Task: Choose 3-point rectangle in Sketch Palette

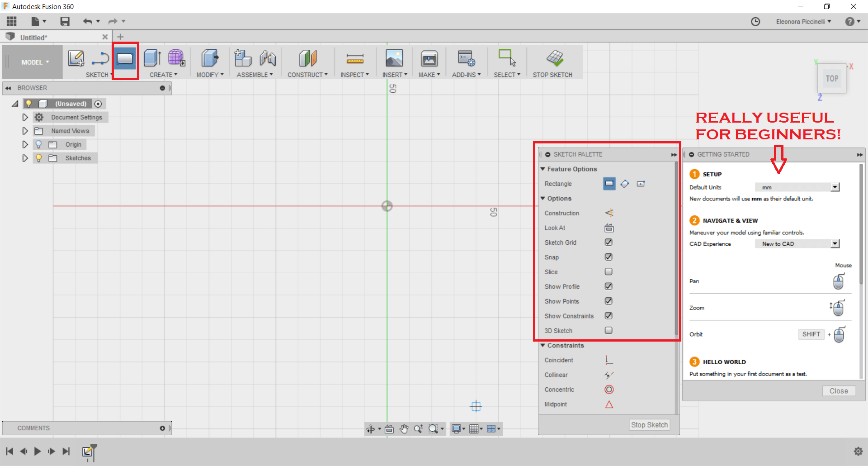Action: coord(625,184)
